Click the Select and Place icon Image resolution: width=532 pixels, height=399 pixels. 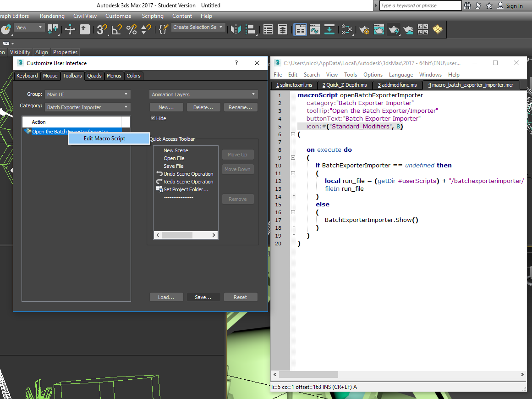(5, 29)
